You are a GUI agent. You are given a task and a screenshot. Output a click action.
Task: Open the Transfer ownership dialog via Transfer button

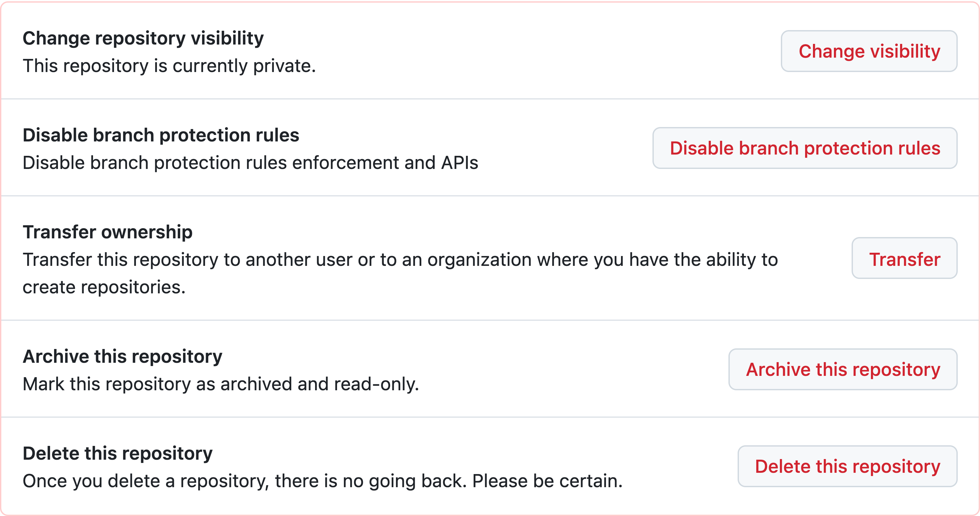(904, 258)
